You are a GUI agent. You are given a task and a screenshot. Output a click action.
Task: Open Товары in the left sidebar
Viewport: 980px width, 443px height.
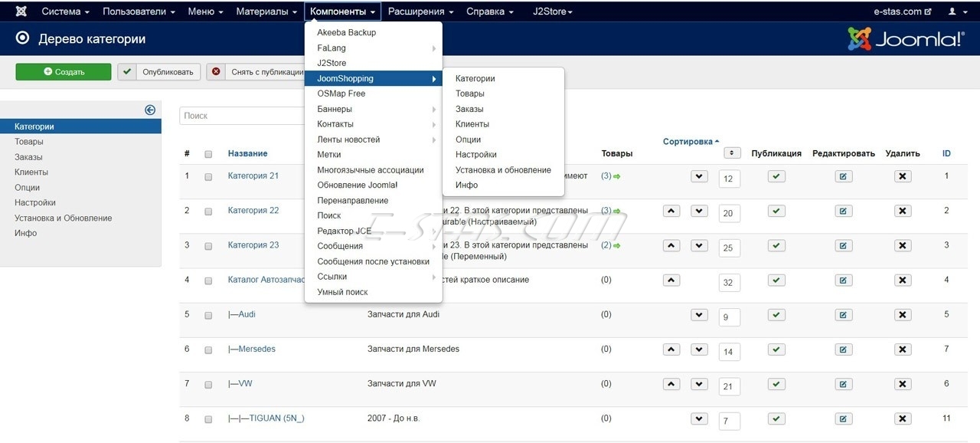29,142
